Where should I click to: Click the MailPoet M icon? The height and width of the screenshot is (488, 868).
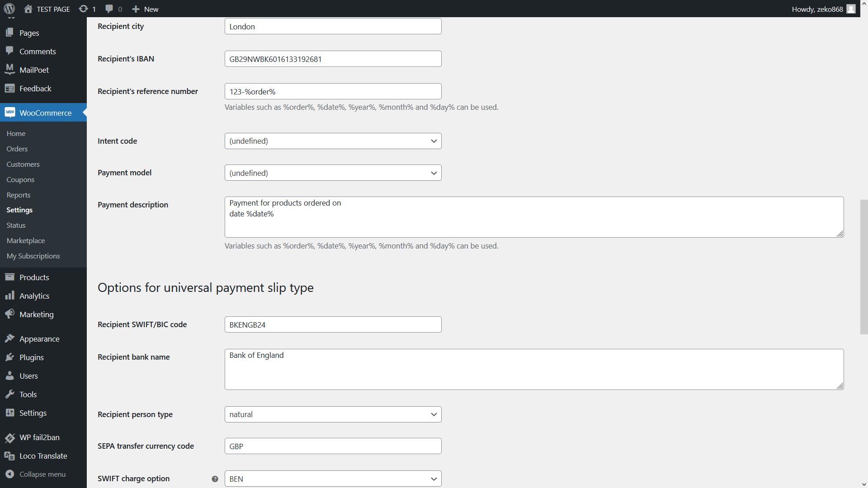coord(9,70)
